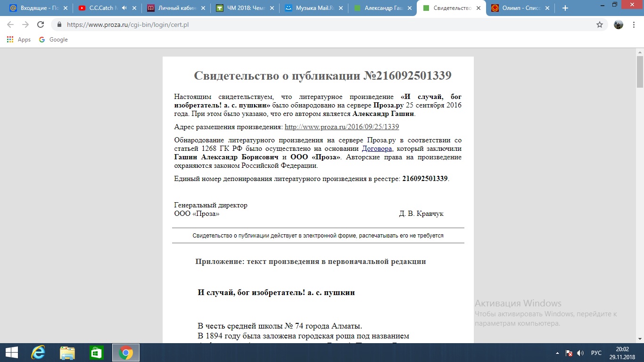Show hidden tray icons arrow
The image size is (644, 362).
pyautogui.click(x=558, y=353)
